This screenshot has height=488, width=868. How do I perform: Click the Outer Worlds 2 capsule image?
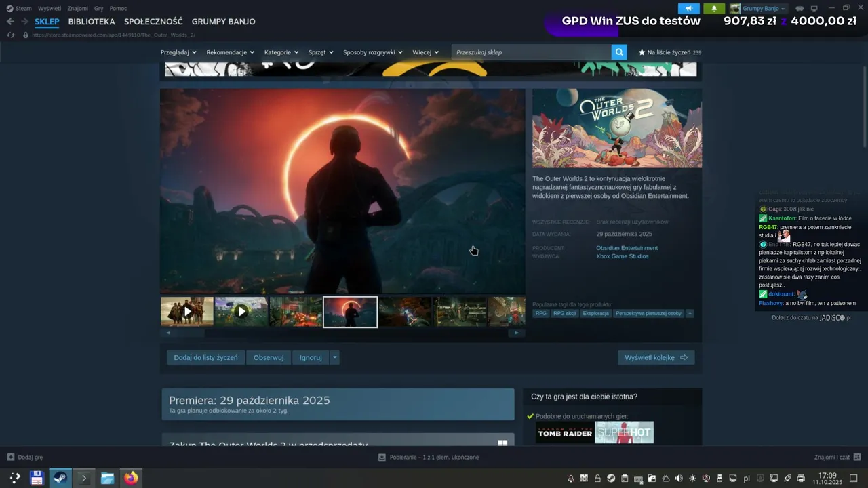(x=617, y=128)
